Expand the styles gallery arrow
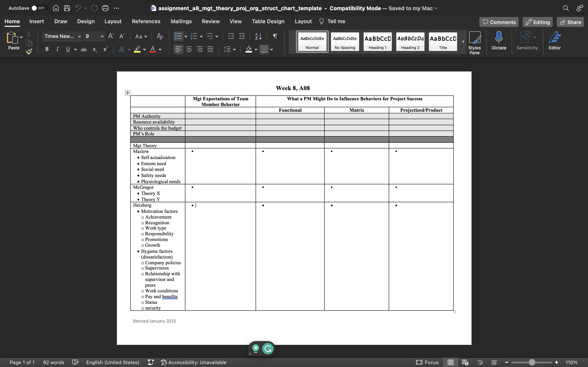The width and height of the screenshot is (588, 367). (463, 42)
